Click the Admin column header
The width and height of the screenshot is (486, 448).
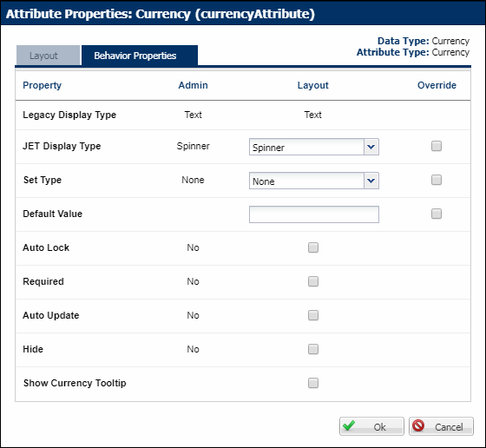[193, 85]
